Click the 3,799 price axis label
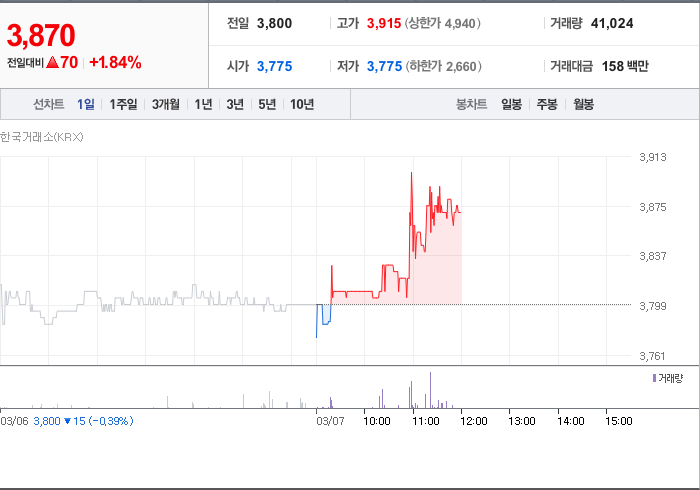The image size is (700, 490). [x=653, y=306]
